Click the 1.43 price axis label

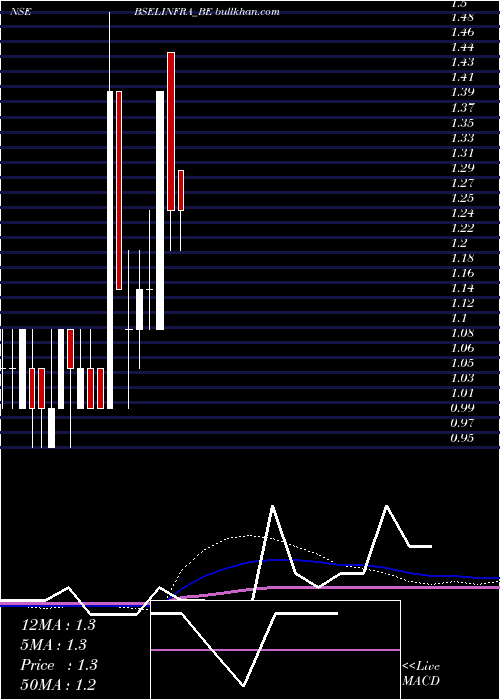pyautogui.click(x=462, y=62)
